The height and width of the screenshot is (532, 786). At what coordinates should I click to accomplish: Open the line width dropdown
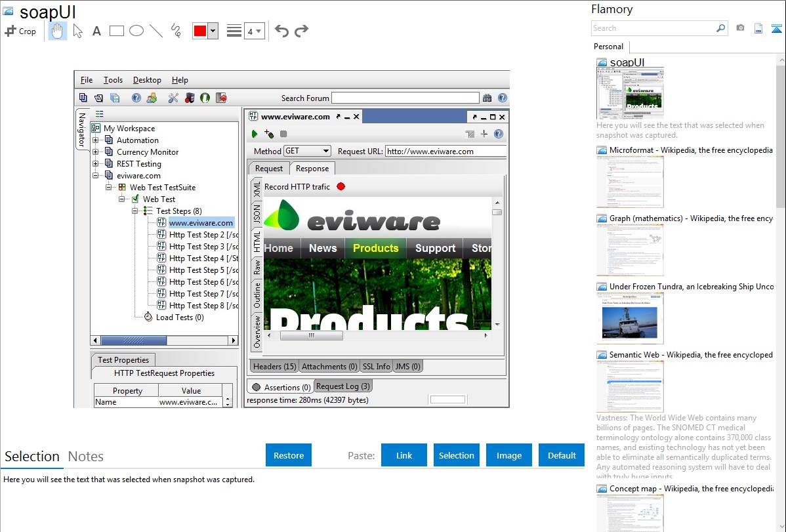(255, 31)
